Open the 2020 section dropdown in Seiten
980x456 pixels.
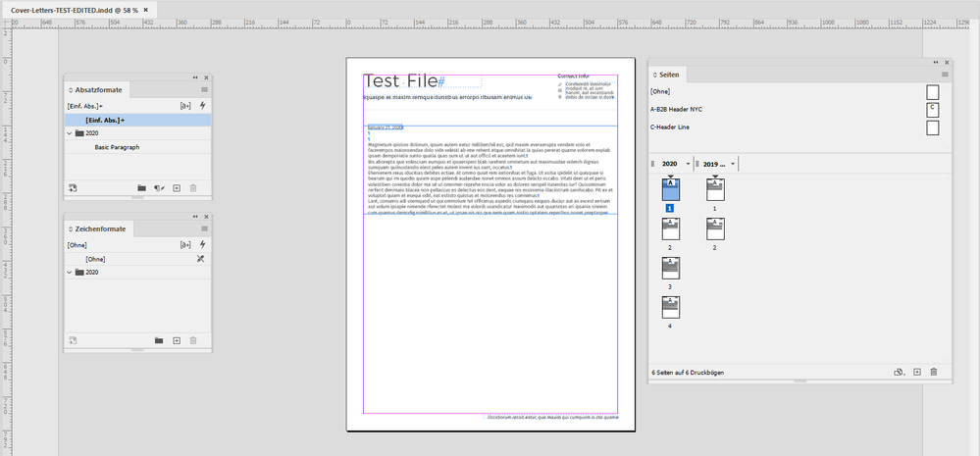coord(688,164)
